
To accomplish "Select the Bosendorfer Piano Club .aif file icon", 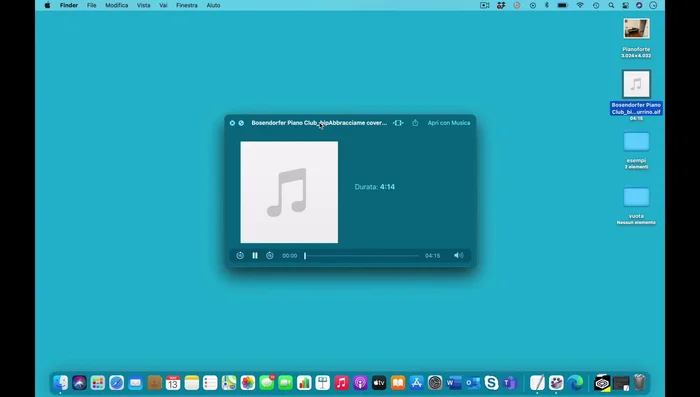I will click(x=636, y=84).
